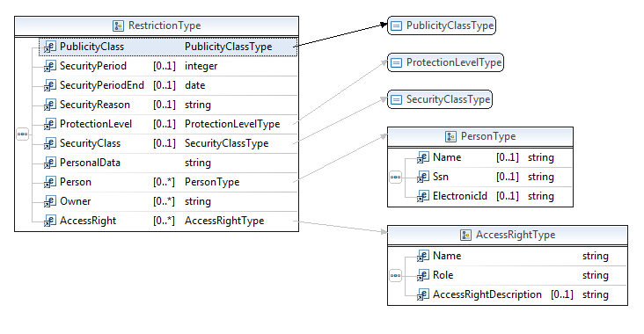Image resolution: width=644 pixels, height=334 pixels.
Task: Click the ProtectionLevel element icon
Action: tap(50, 124)
